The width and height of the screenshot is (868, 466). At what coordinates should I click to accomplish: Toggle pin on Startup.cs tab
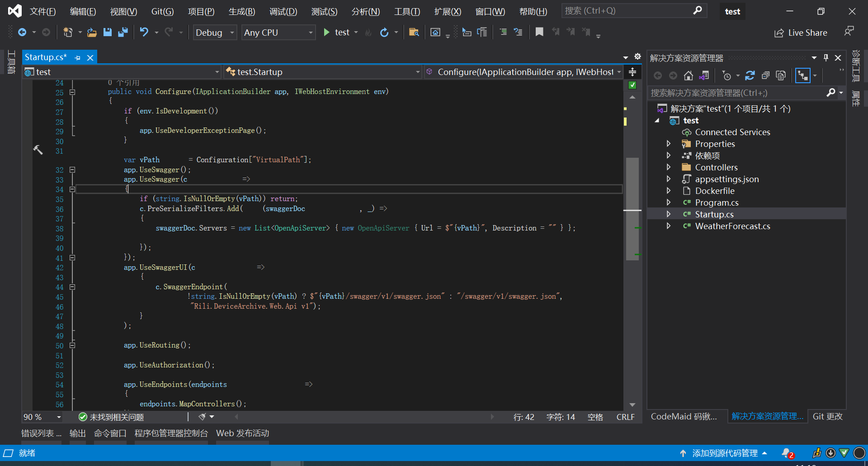tap(78, 58)
